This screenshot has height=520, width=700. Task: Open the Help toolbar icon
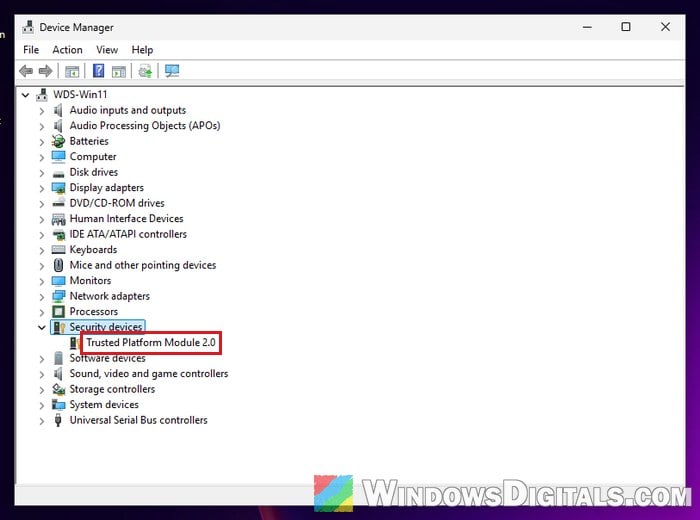point(99,71)
